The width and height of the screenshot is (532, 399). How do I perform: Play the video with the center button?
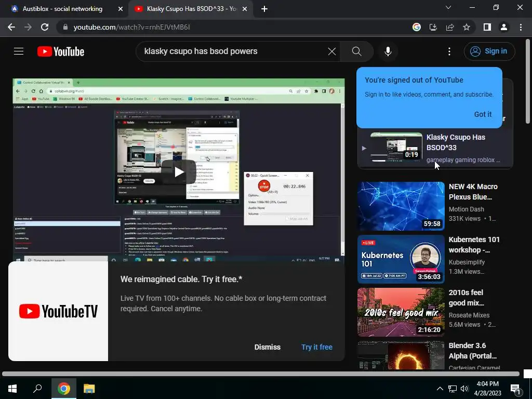[179, 172]
